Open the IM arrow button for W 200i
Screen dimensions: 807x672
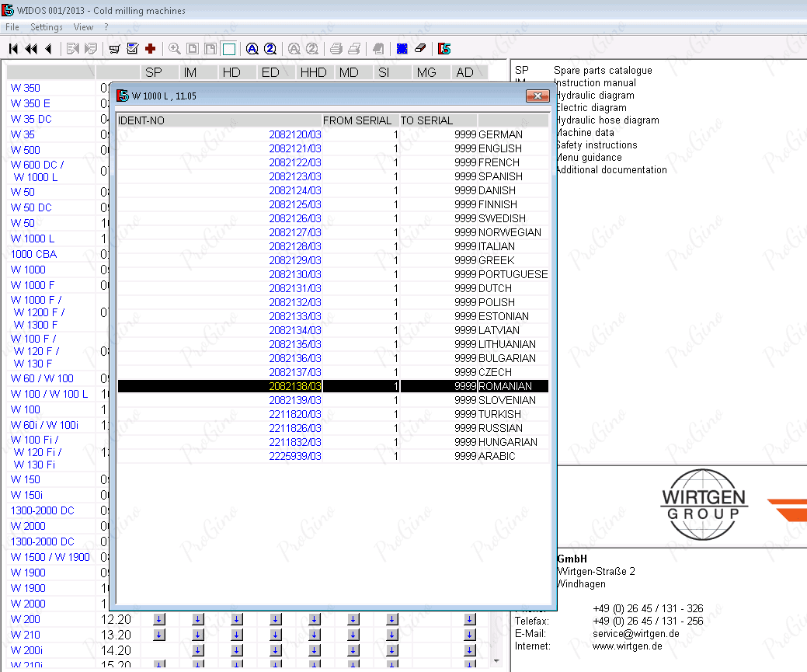(197, 650)
